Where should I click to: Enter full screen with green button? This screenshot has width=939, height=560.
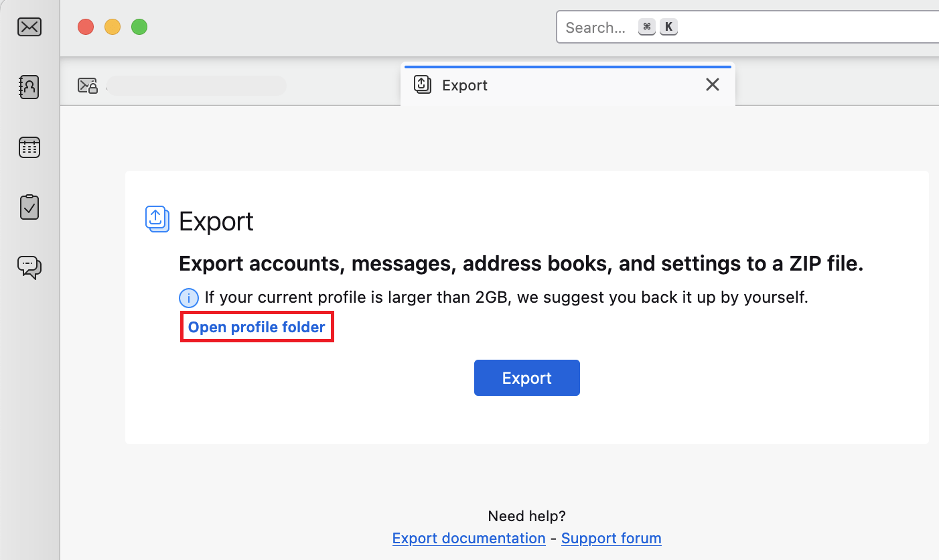[139, 27]
